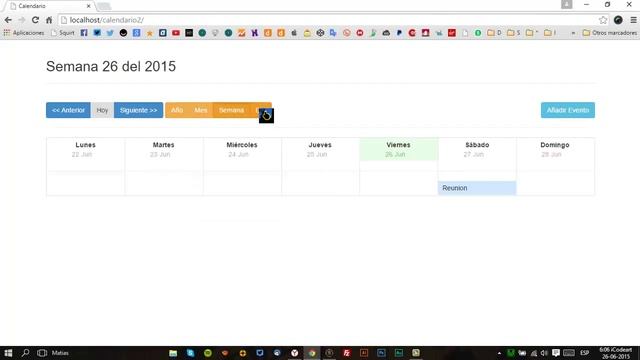The height and width of the screenshot is (360, 640).
Task: Select the Semana view button
Action: click(231, 110)
